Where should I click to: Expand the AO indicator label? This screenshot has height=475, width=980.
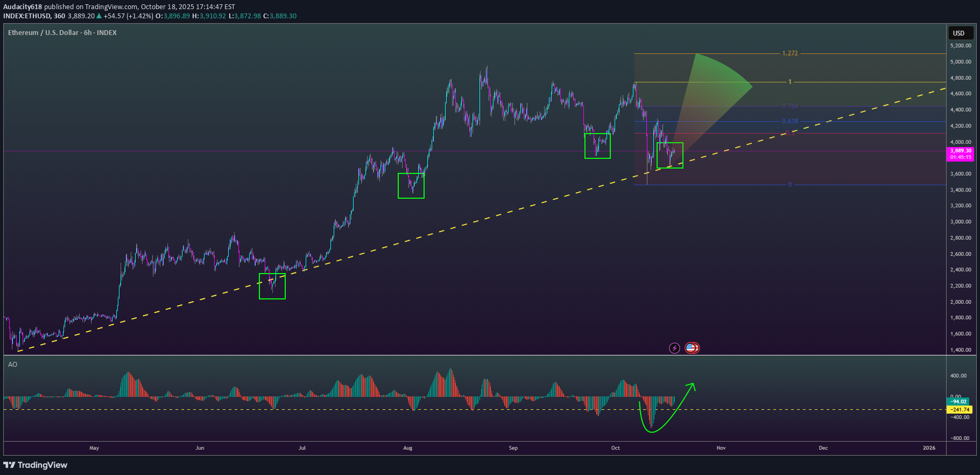[12, 365]
